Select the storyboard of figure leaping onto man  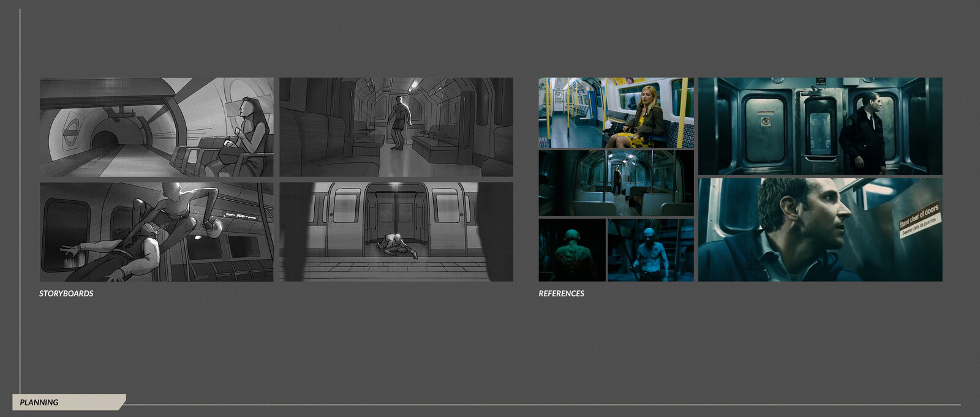pyautogui.click(x=157, y=232)
